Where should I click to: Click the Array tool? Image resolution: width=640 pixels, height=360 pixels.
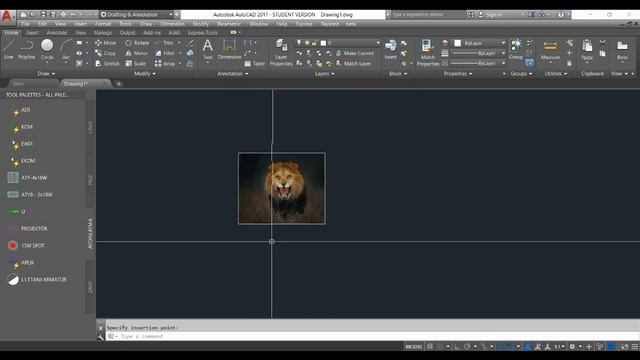point(165,64)
